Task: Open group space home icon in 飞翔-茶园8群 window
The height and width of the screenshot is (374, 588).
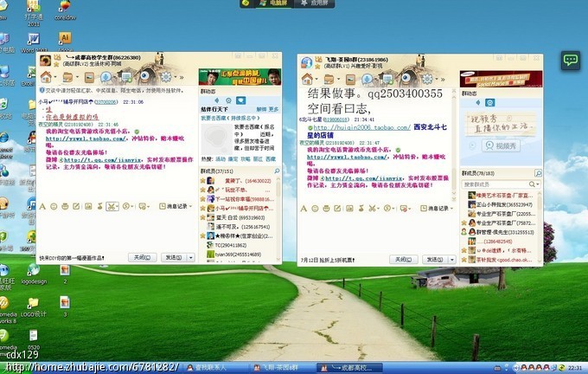Action: [x=307, y=79]
